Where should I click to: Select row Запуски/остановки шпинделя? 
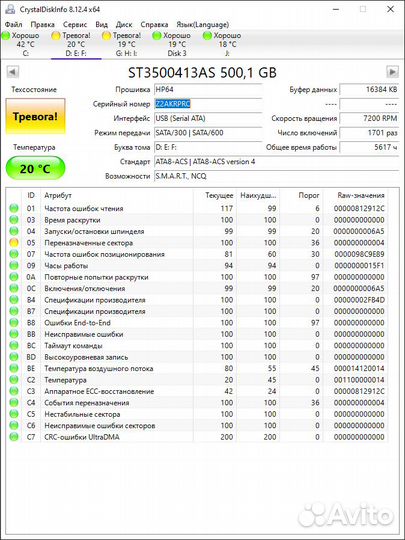[x=197, y=231]
